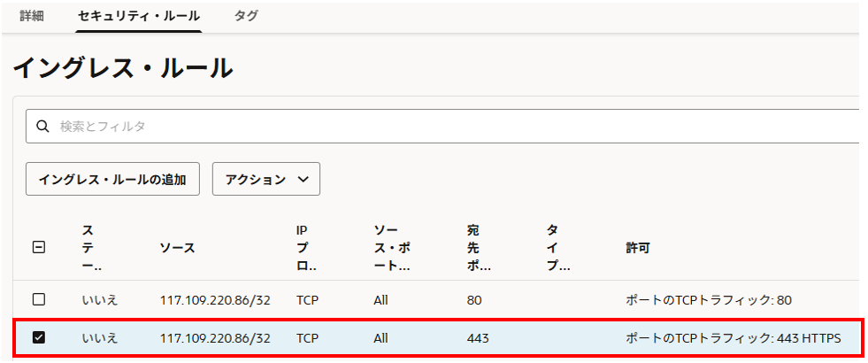868x363 pixels.
Task: Toggle the select-all checkbox in table header
Action: click(x=39, y=248)
